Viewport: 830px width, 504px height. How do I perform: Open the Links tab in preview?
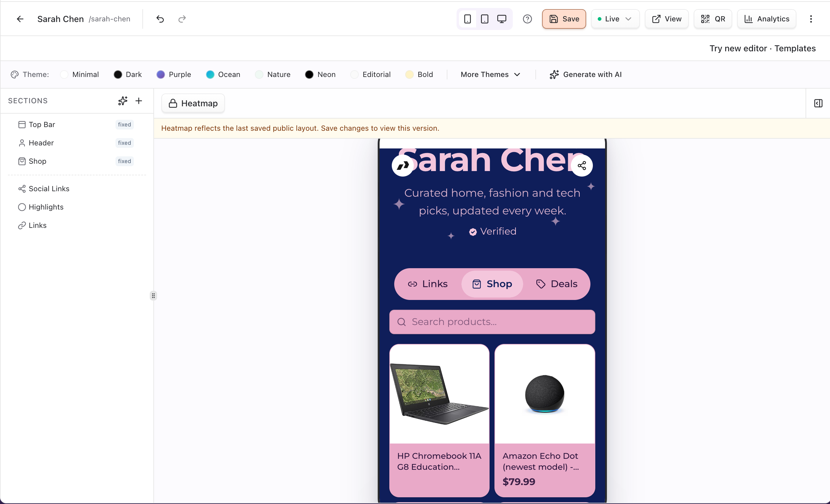pyautogui.click(x=428, y=284)
